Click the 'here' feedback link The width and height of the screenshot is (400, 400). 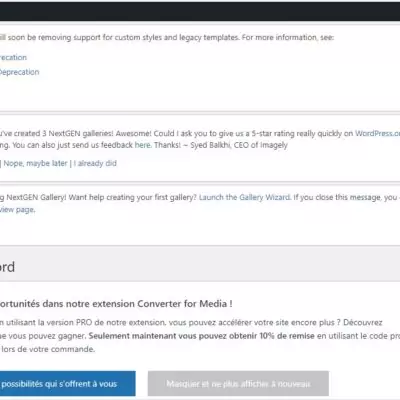(143, 145)
